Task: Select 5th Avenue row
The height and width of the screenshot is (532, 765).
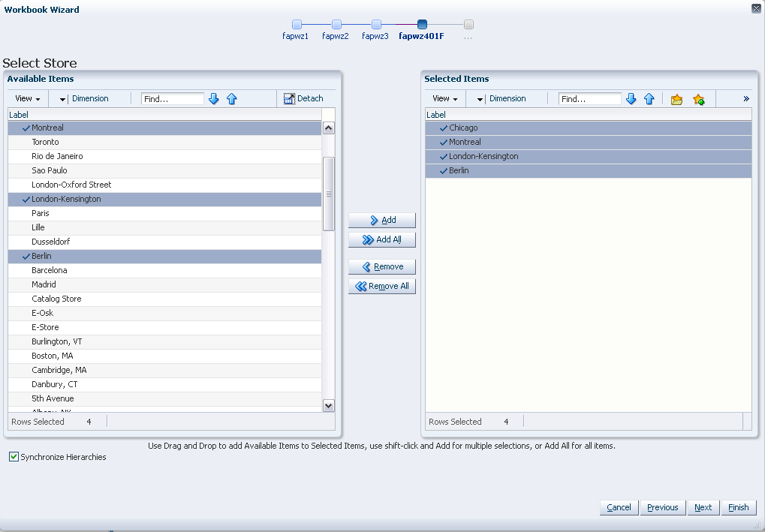Action: click(165, 398)
